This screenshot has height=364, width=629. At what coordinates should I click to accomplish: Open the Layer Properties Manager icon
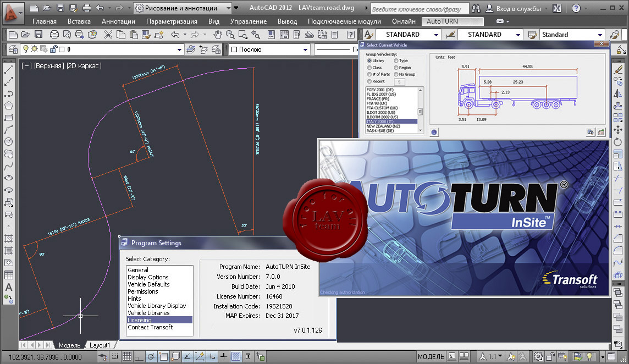pos(13,49)
